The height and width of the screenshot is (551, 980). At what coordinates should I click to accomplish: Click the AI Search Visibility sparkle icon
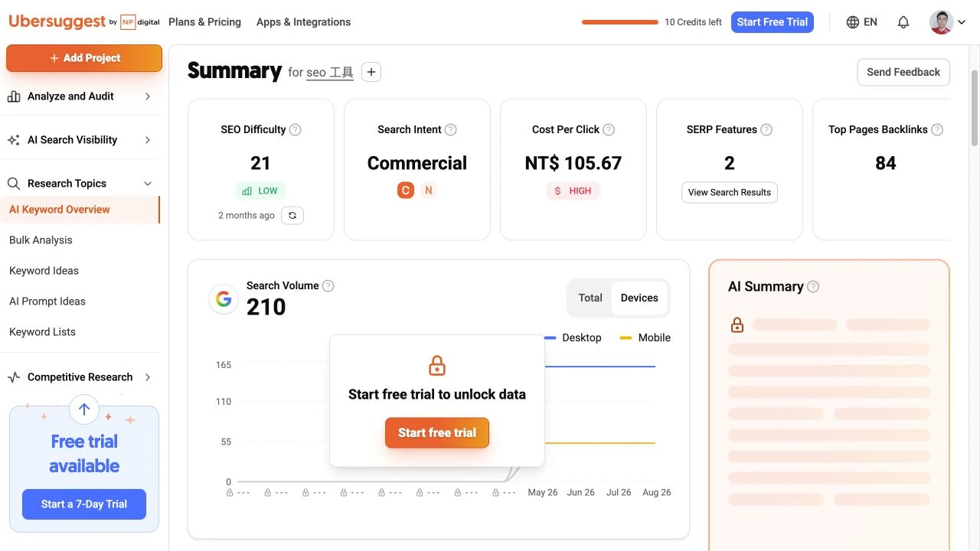pos(14,140)
